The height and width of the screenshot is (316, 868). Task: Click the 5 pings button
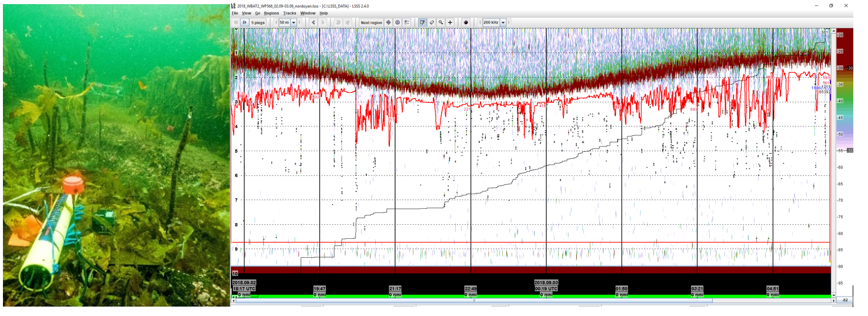(258, 22)
